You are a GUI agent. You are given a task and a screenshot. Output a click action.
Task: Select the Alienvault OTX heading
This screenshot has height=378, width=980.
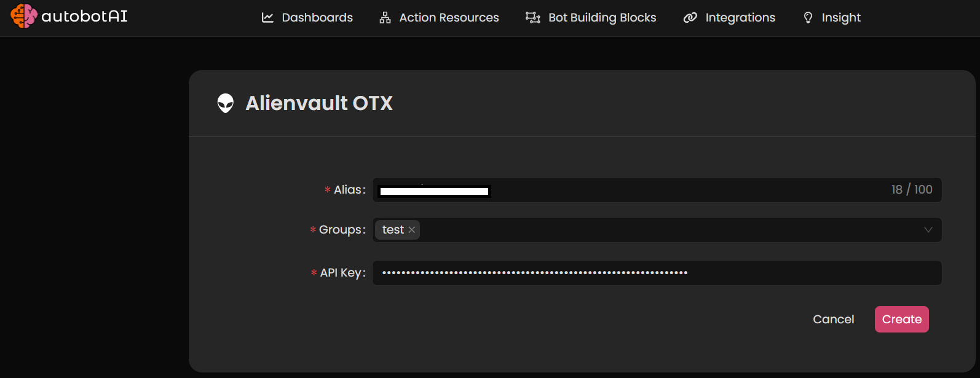(x=319, y=103)
